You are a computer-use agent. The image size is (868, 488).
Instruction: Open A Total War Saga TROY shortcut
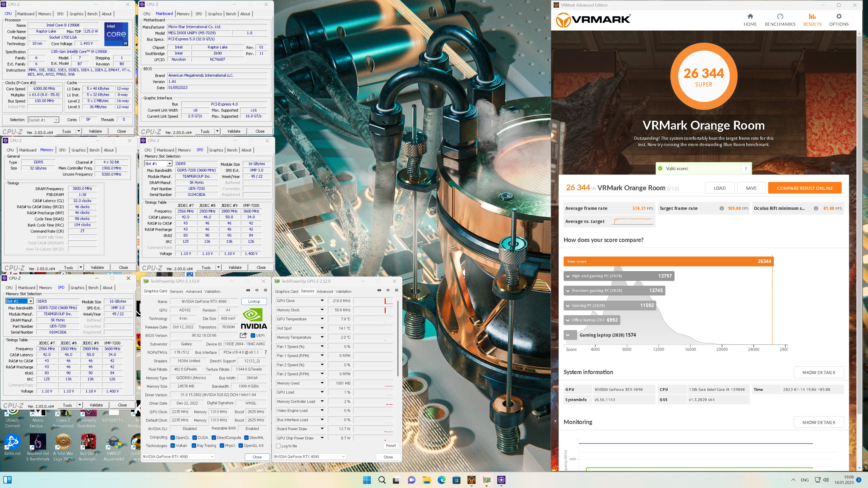63,447
